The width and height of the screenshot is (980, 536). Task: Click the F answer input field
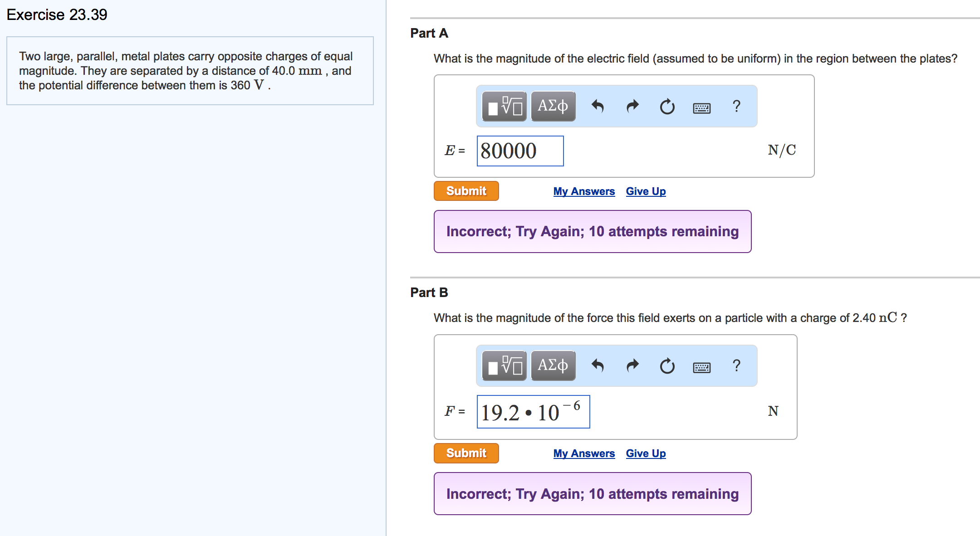pyautogui.click(x=533, y=412)
